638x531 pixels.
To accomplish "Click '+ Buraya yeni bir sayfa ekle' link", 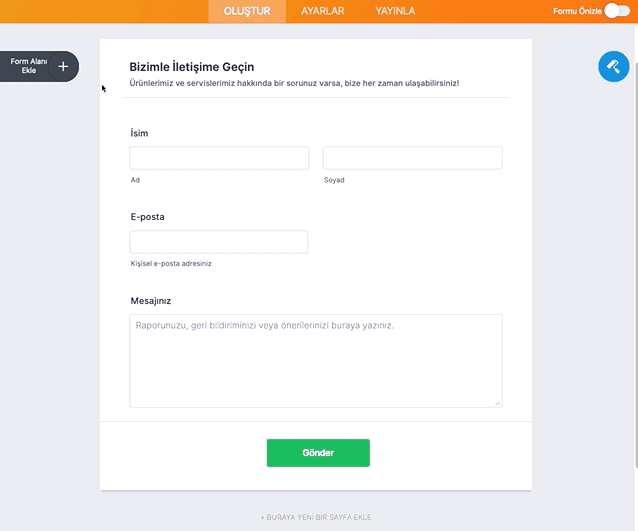I will [316, 517].
